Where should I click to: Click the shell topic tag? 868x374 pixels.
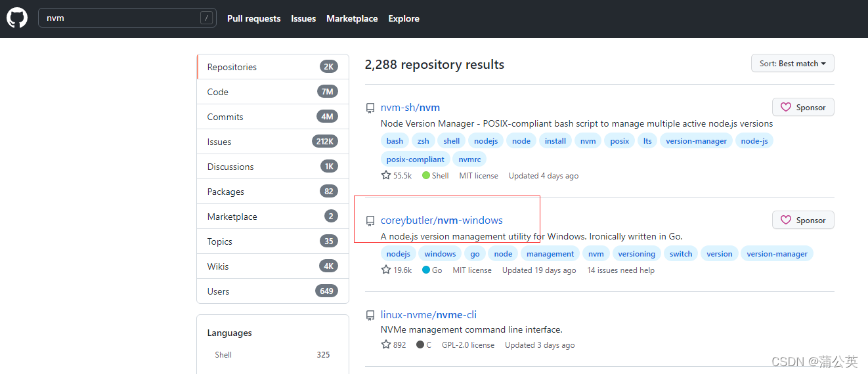point(452,141)
